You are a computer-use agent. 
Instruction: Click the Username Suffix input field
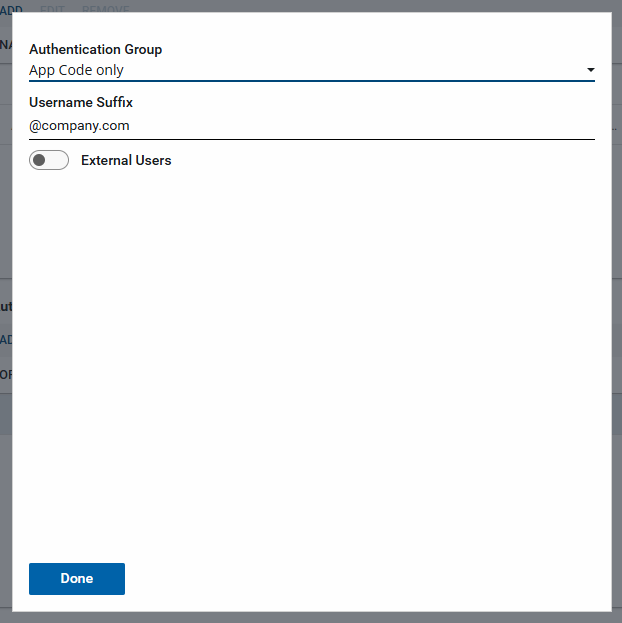pyautogui.click(x=311, y=126)
